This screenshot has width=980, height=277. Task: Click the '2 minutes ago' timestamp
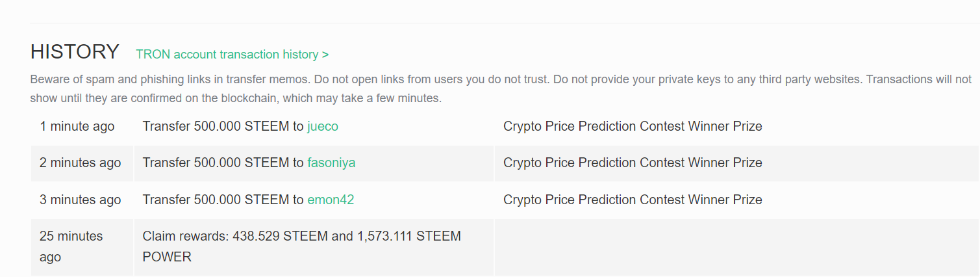pos(80,163)
